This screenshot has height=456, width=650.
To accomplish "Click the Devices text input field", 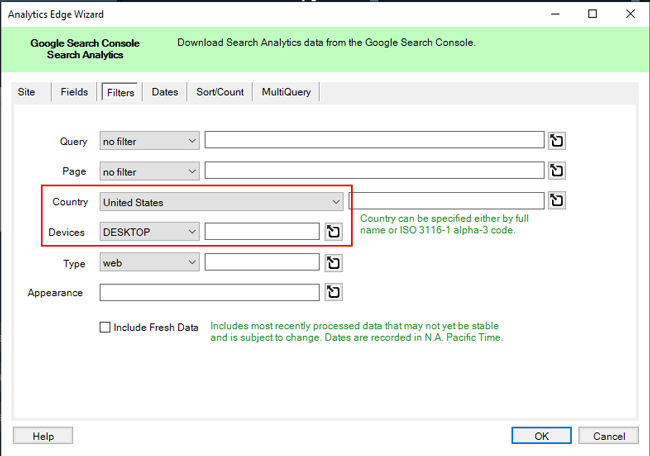I will [262, 231].
